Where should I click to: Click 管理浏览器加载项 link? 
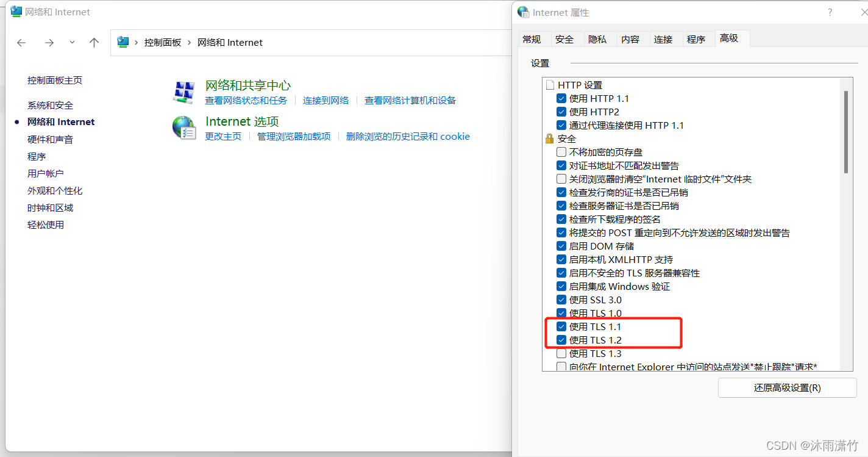[294, 136]
